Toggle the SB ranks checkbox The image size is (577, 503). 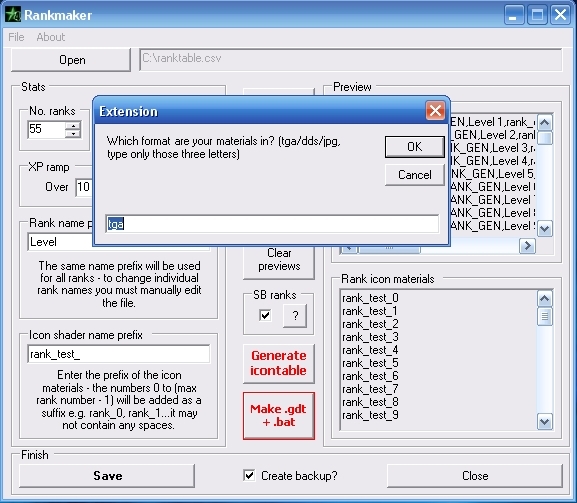tap(265, 315)
